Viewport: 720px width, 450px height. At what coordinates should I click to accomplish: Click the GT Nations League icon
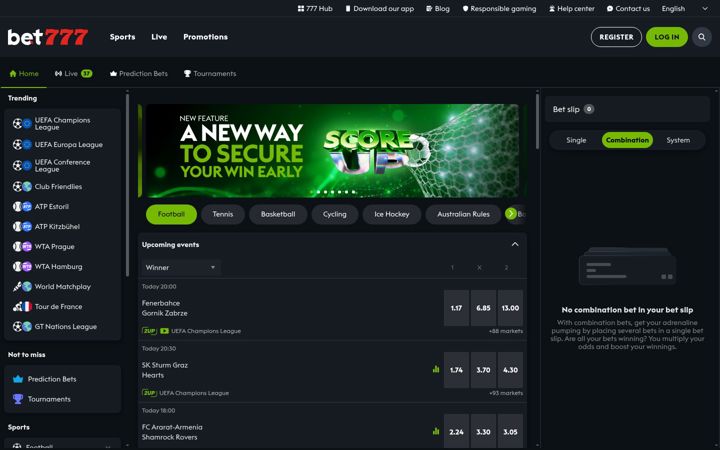coord(22,326)
